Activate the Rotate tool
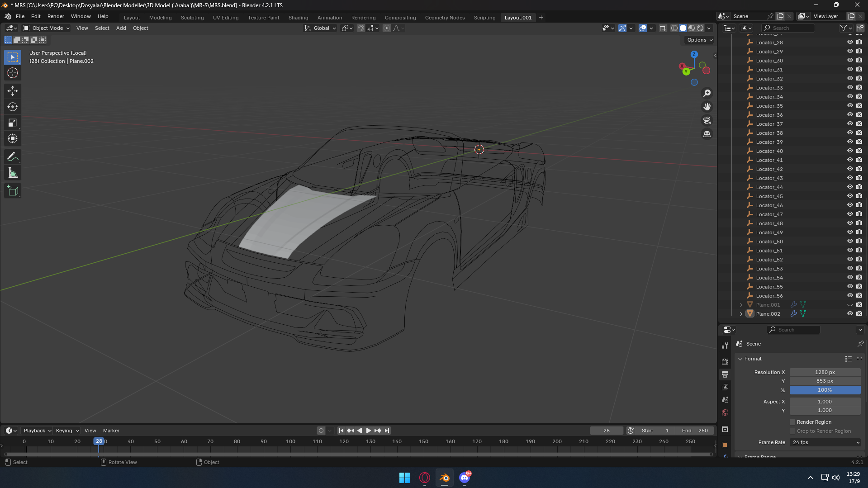 click(13, 107)
